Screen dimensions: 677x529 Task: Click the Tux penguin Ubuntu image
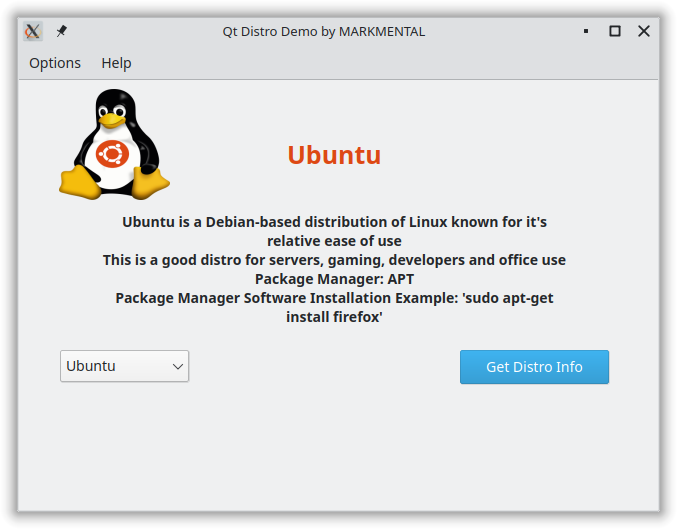click(x=114, y=145)
